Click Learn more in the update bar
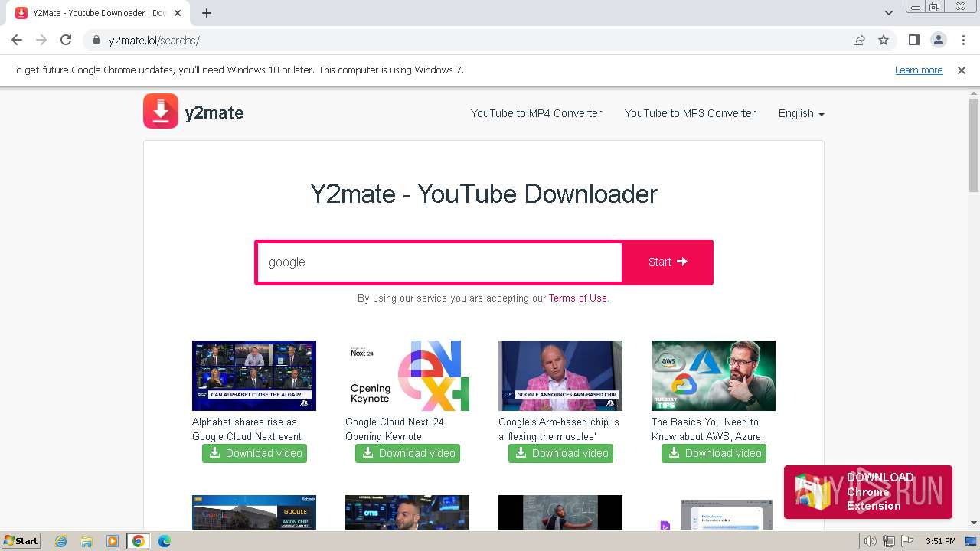Screen dimensions: 980x551 919,70
